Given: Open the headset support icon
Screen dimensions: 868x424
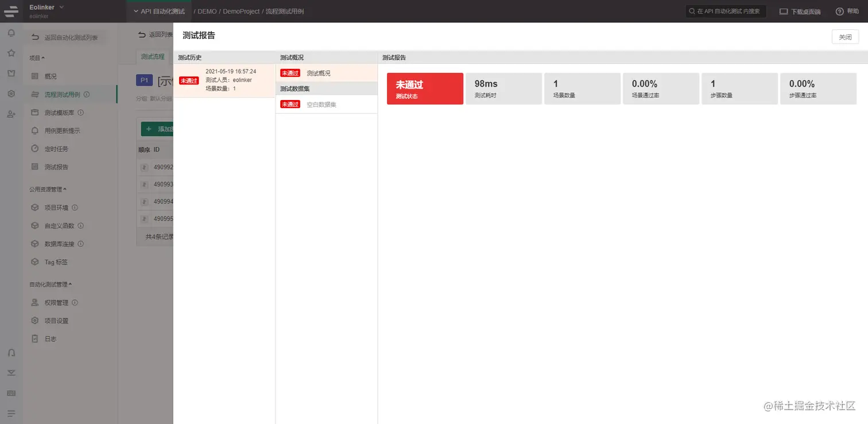Looking at the screenshot, I should coord(11,353).
